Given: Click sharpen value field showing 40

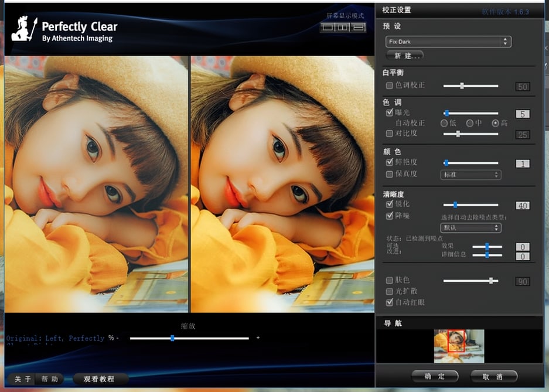Looking at the screenshot, I should (x=523, y=206).
